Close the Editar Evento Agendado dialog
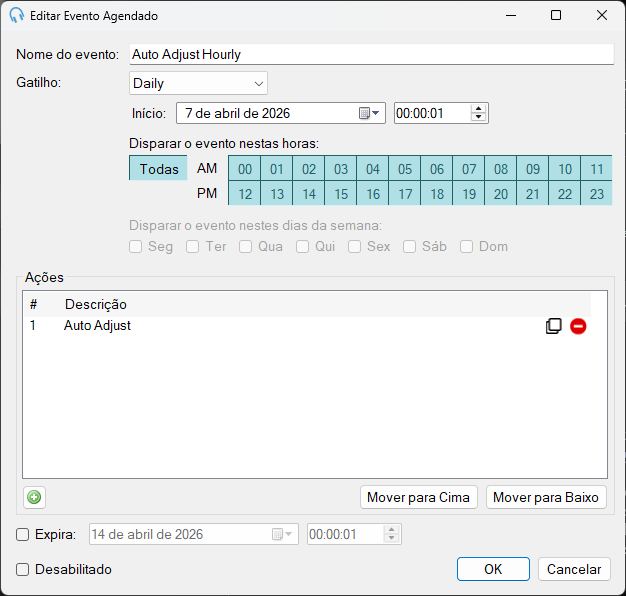This screenshot has height=596, width=626. click(602, 16)
